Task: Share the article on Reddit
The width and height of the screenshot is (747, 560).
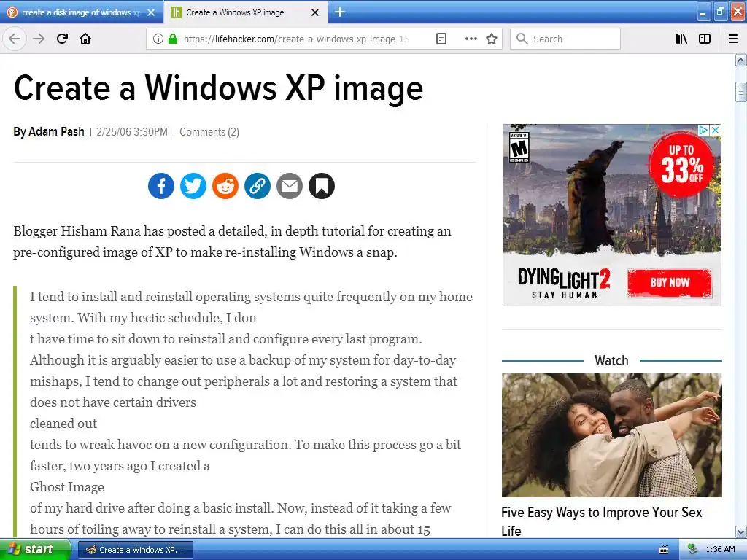Action: coord(225,186)
